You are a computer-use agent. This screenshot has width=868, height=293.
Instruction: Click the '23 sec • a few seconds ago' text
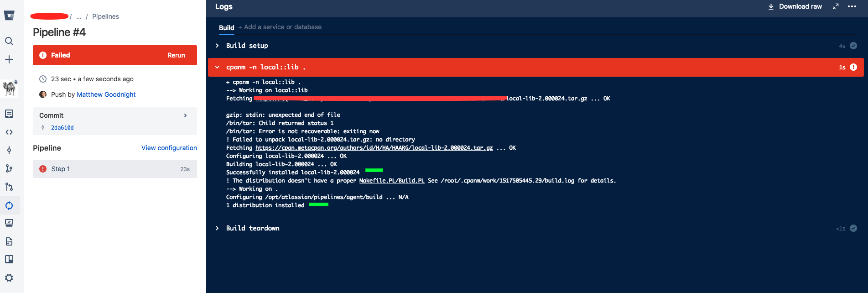[x=92, y=79]
